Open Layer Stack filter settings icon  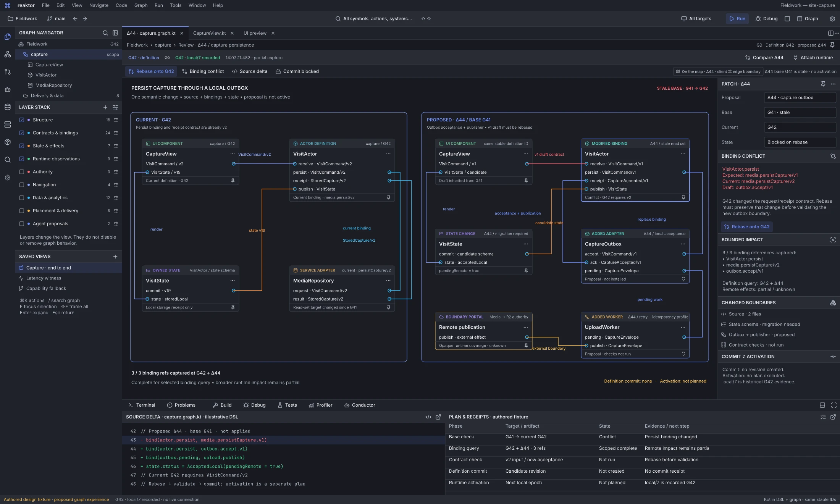[x=115, y=107]
